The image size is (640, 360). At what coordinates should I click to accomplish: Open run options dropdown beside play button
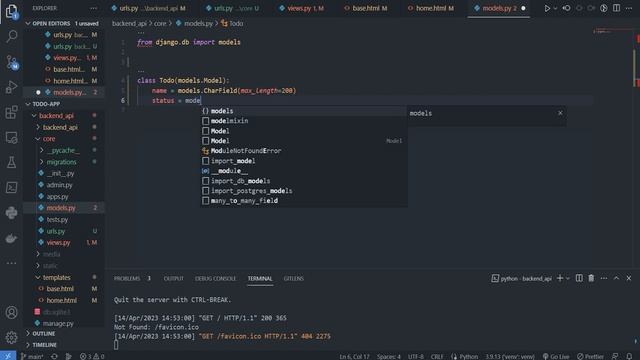[555, 8]
